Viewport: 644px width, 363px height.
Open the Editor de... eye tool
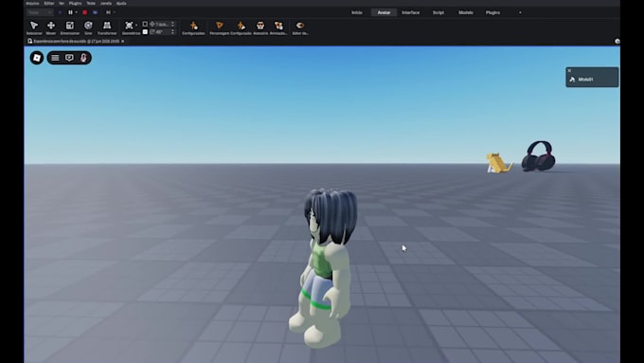coord(300,27)
